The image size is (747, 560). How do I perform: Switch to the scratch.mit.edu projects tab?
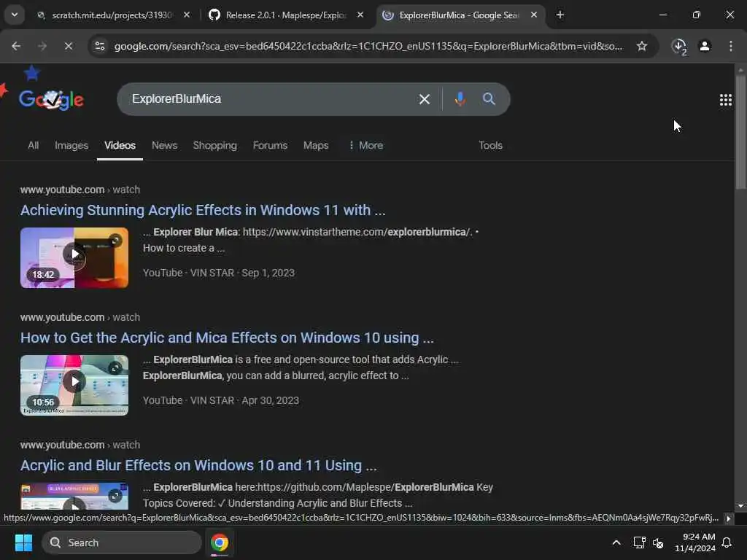(112, 15)
